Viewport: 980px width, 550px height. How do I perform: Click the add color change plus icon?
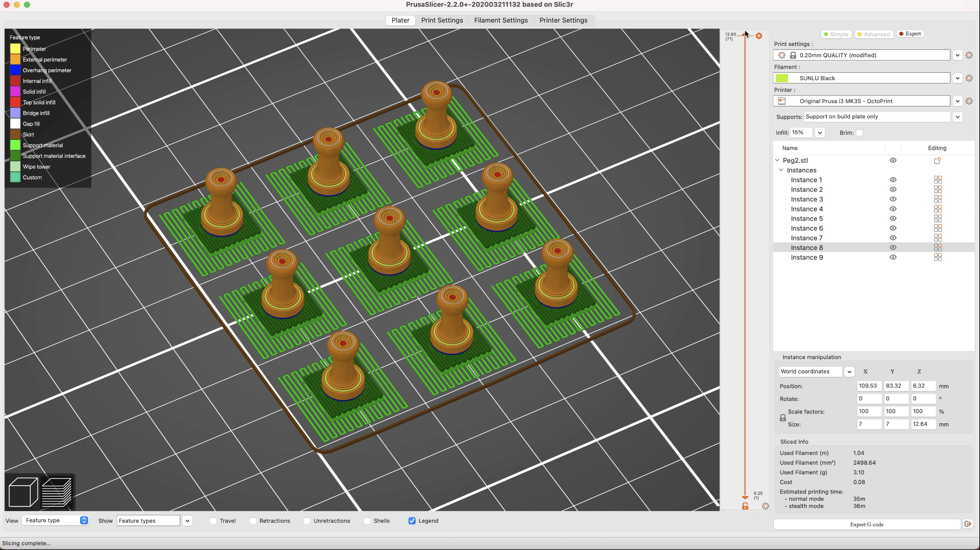coord(759,36)
